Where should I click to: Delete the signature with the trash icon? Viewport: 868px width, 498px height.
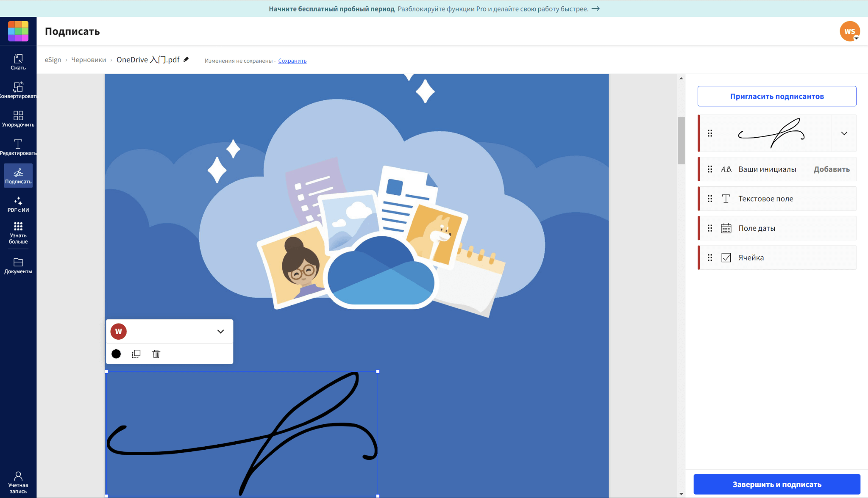point(156,354)
